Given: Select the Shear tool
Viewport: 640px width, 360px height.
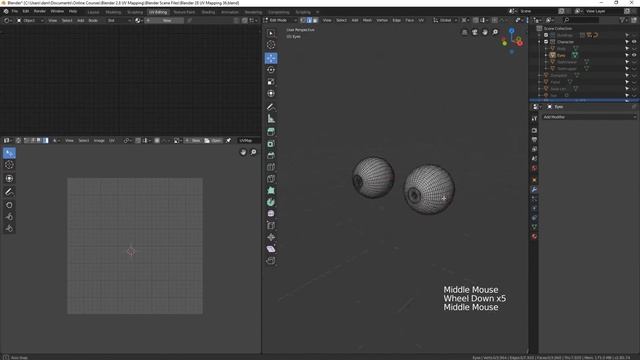Looking at the screenshot, I should [x=271, y=249].
